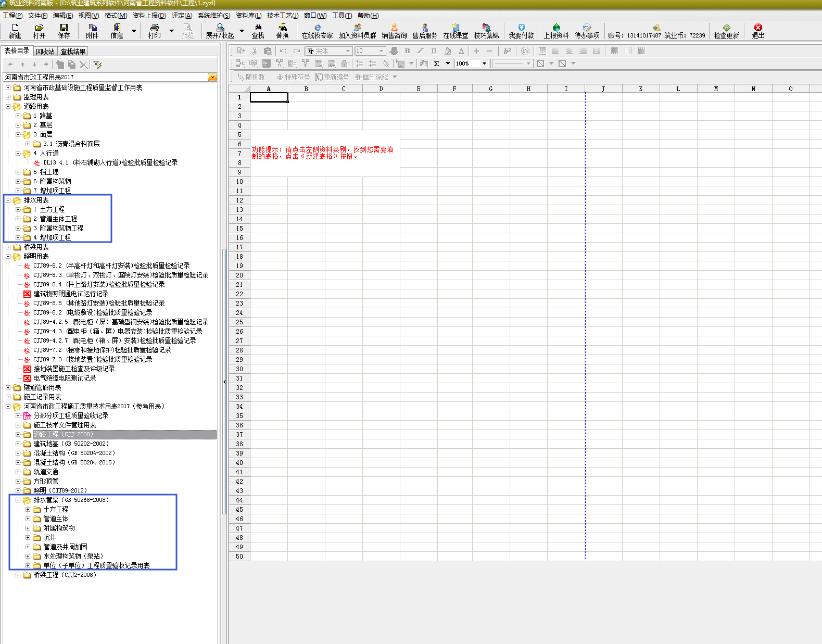Open 在线课堂 online classroom
The image size is (822, 644).
tap(456, 31)
